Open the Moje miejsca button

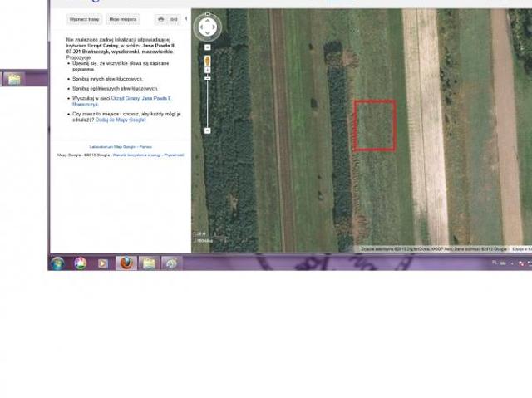click(x=123, y=19)
